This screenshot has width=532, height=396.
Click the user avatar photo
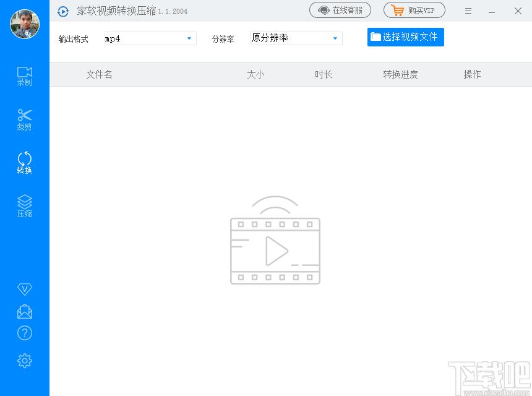pyautogui.click(x=24, y=24)
